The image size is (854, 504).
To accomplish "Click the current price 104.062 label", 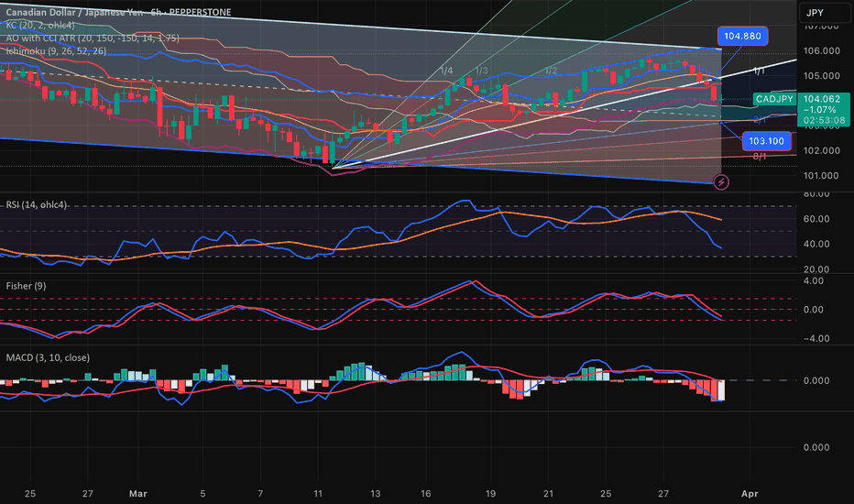I will tap(822, 99).
